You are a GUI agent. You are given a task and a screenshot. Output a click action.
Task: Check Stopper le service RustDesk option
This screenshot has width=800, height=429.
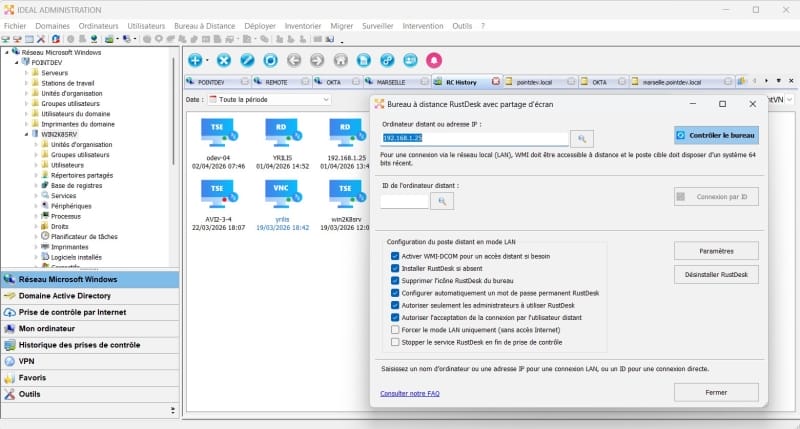(x=396, y=342)
